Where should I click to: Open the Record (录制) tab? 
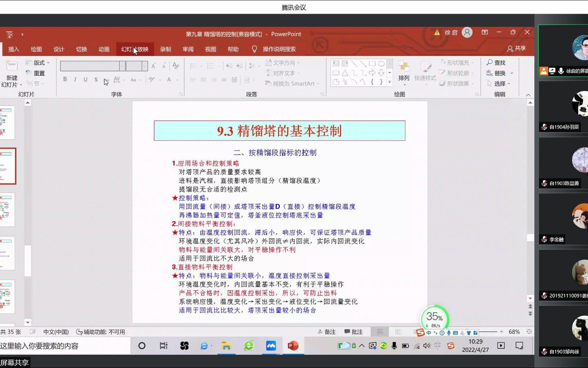pyautogui.click(x=165, y=49)
